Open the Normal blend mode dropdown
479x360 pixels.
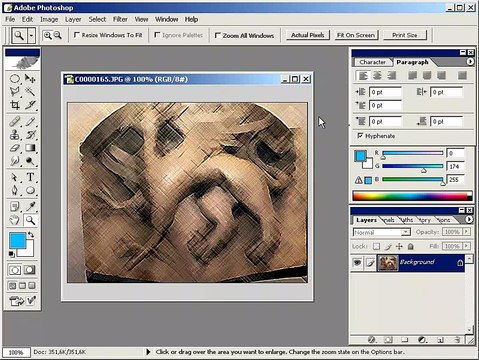405,232
